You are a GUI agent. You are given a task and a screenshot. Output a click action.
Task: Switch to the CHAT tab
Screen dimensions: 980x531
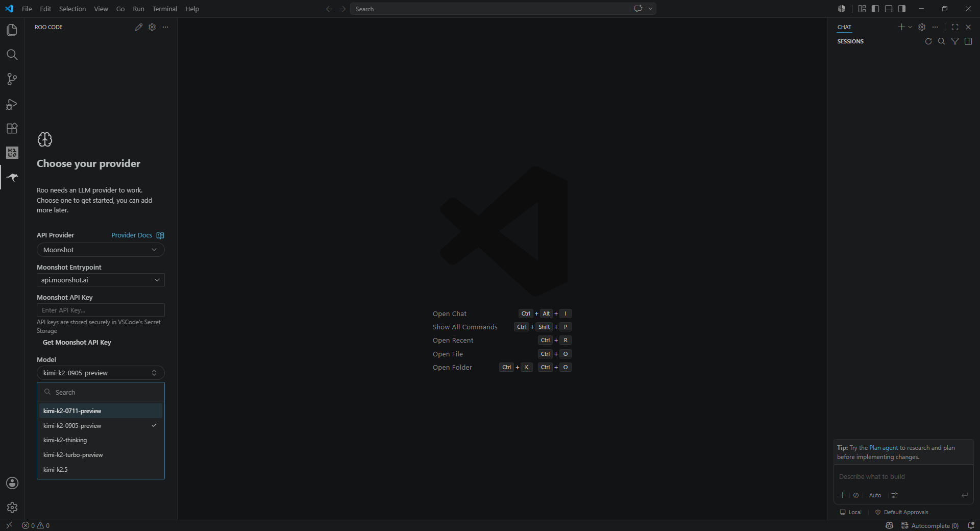(x=844, y=27)
